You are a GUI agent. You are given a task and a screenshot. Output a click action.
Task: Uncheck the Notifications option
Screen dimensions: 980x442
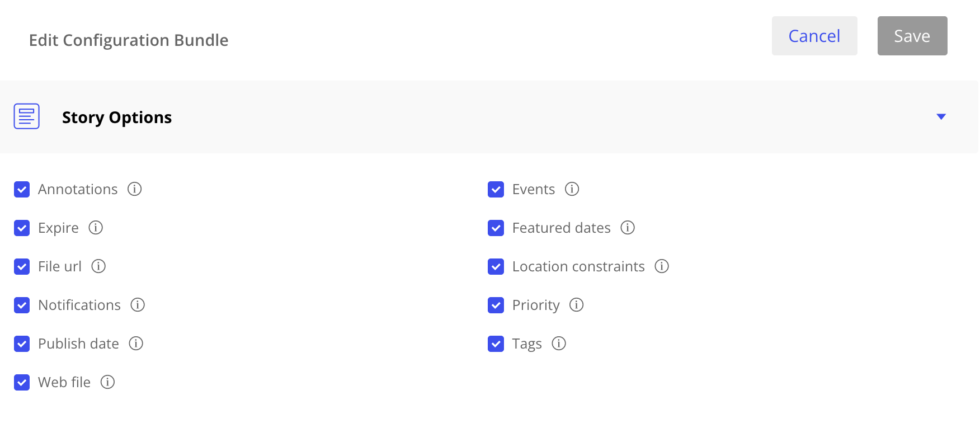[22, 305]
